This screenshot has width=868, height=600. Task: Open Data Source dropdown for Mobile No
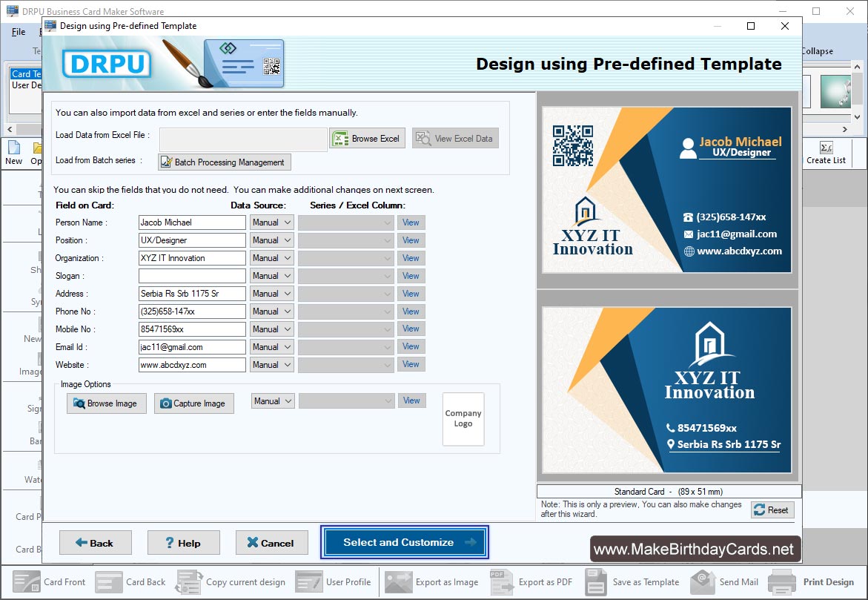[x=271, y=329]
